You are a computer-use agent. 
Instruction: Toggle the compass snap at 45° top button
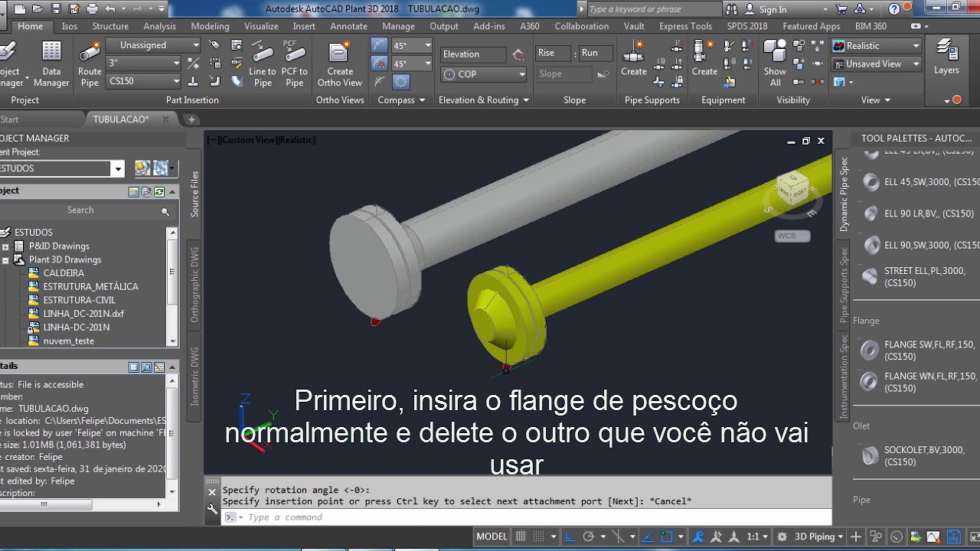(380, 45)
